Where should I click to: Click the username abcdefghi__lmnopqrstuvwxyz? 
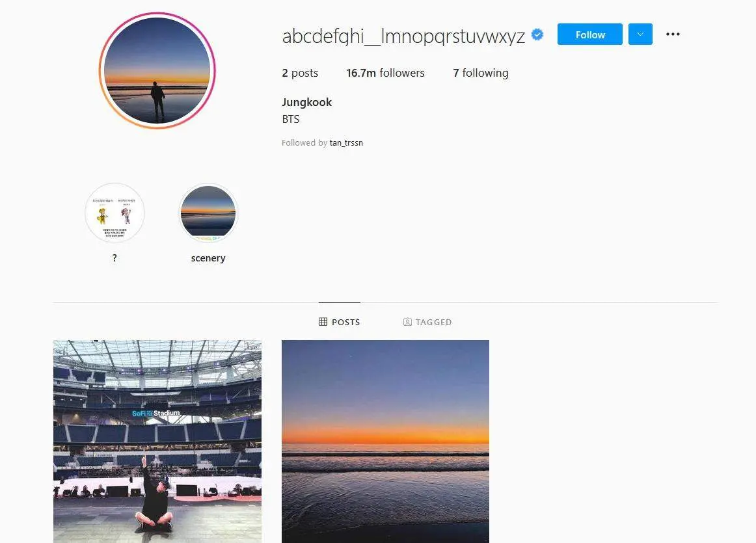403,36
